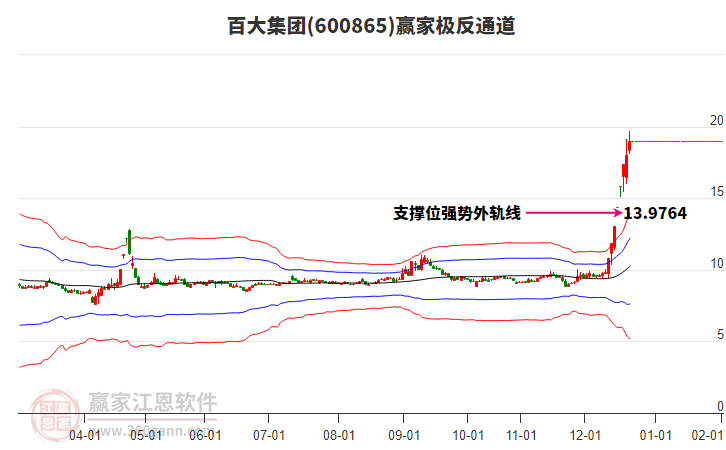Click the x-axis date label 08-01
The image size is (726, 450).
(x=339, y=436)
